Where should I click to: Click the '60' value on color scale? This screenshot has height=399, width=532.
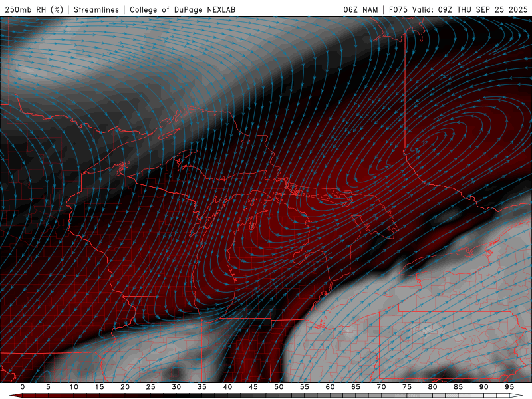(x=330, y=387)
